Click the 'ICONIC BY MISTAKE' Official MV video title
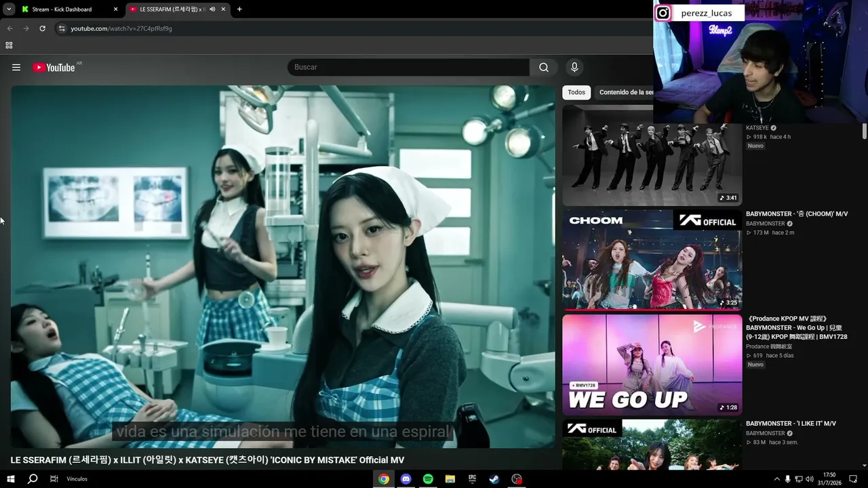The image size is (868, 488). (x=208, y=460)
